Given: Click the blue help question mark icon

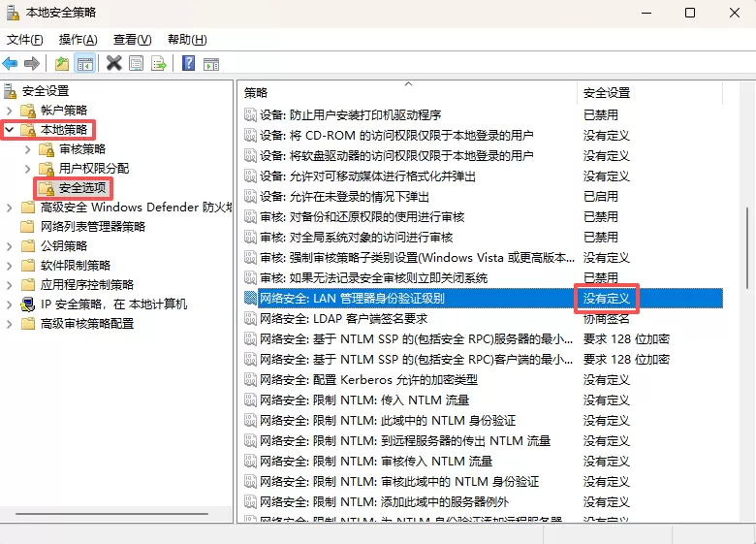Looking at the screenshot, I should tap(188, 64).
